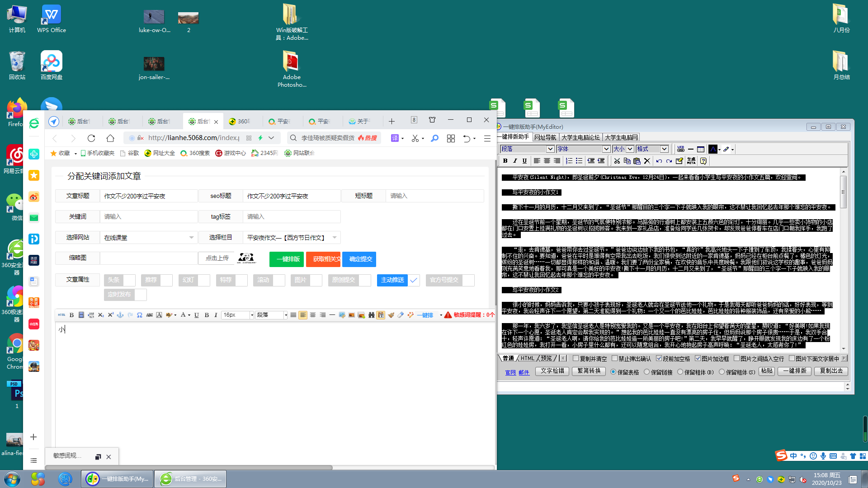Expand 字体 font dropdown in MyEditor
This screenshot has height=488, width=868.
(x=606, y=149)
